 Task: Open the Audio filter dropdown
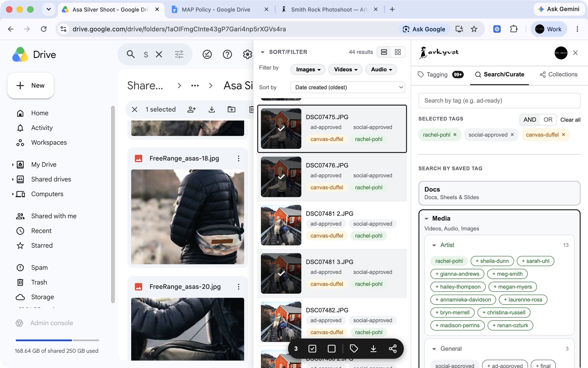tap(381, 69)
